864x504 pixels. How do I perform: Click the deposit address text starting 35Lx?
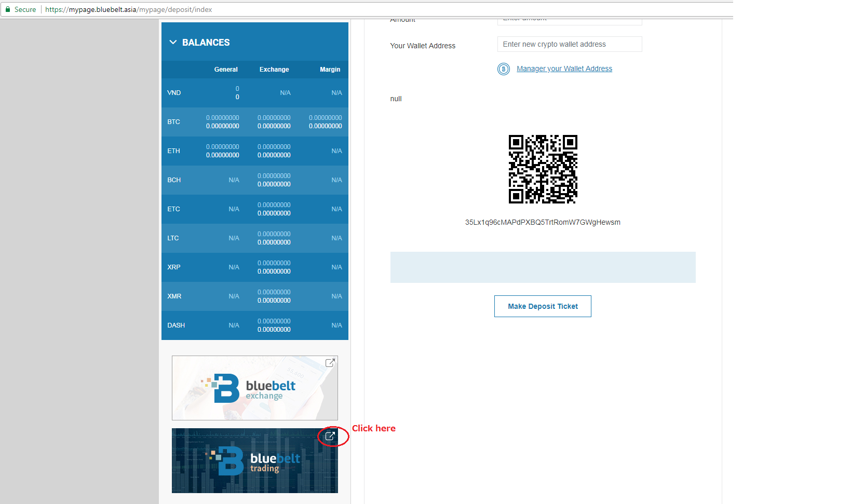pos(543,222)
